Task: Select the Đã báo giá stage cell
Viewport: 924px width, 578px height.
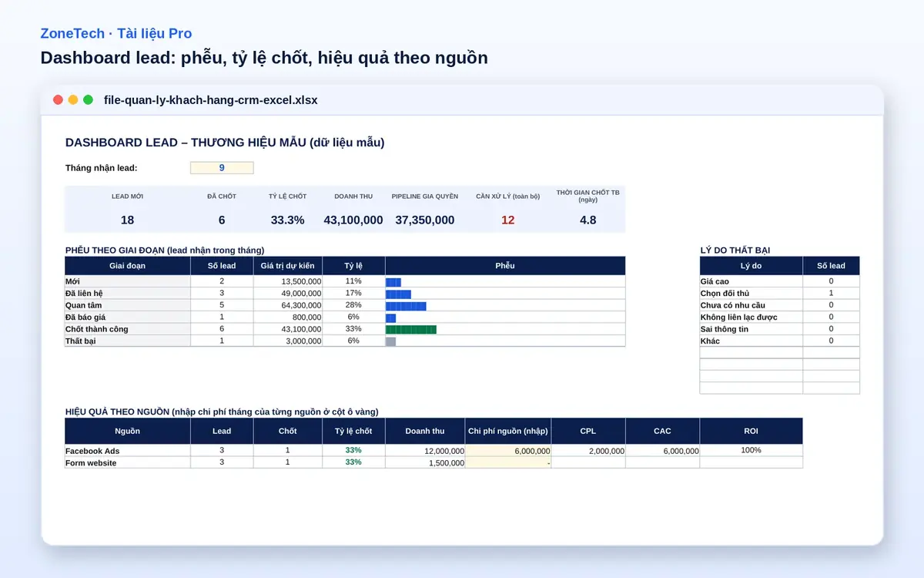Action: pyautogui.click(x=128, y=318)
